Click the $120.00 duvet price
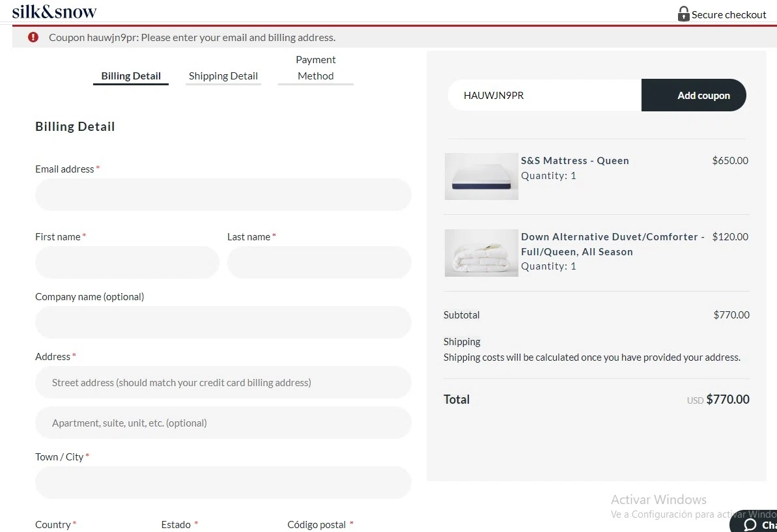777x532 pixels. pyautogui.click(x=730, y=237)
